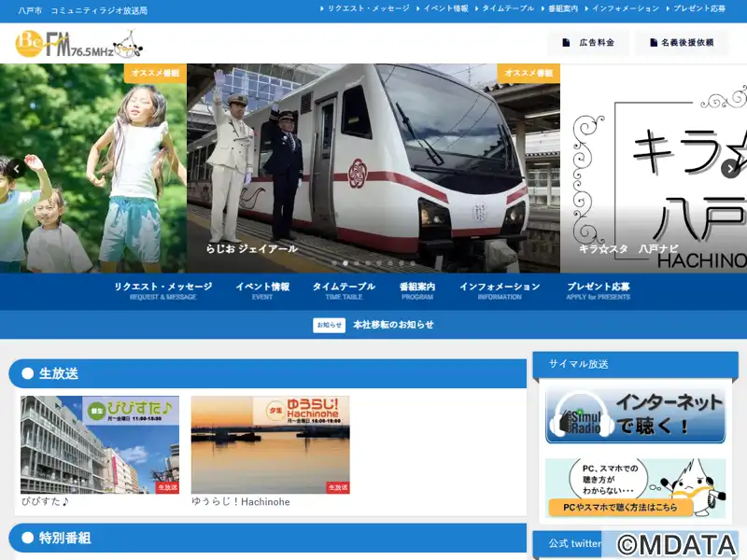The width and height of the screenshot is (747, 560).
Task: Click インターネットで聴く Simul Radio banner
Action: tap(635, 415)
